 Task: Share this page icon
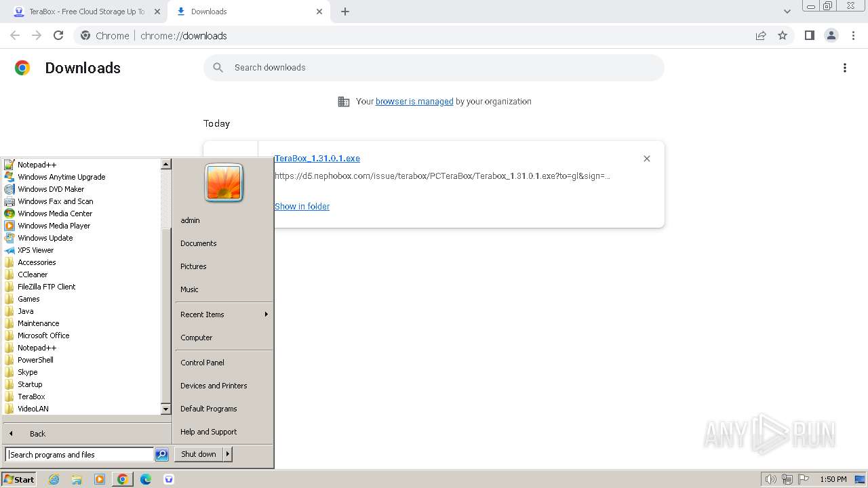pos(761,36)
